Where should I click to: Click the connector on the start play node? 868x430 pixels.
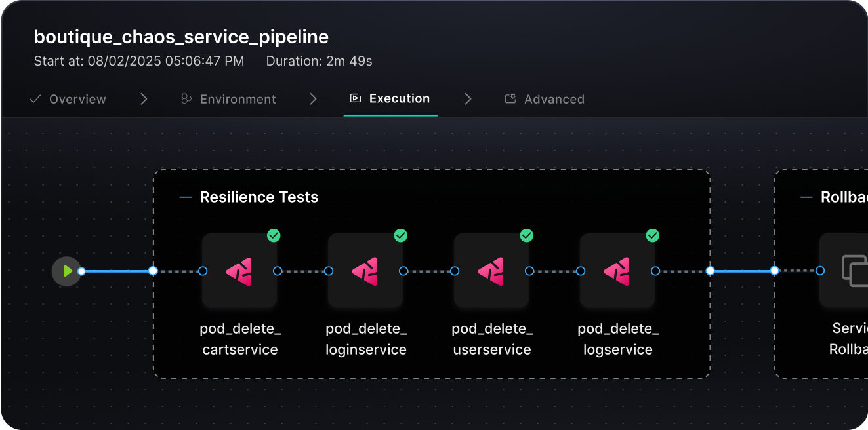(81, 271)
